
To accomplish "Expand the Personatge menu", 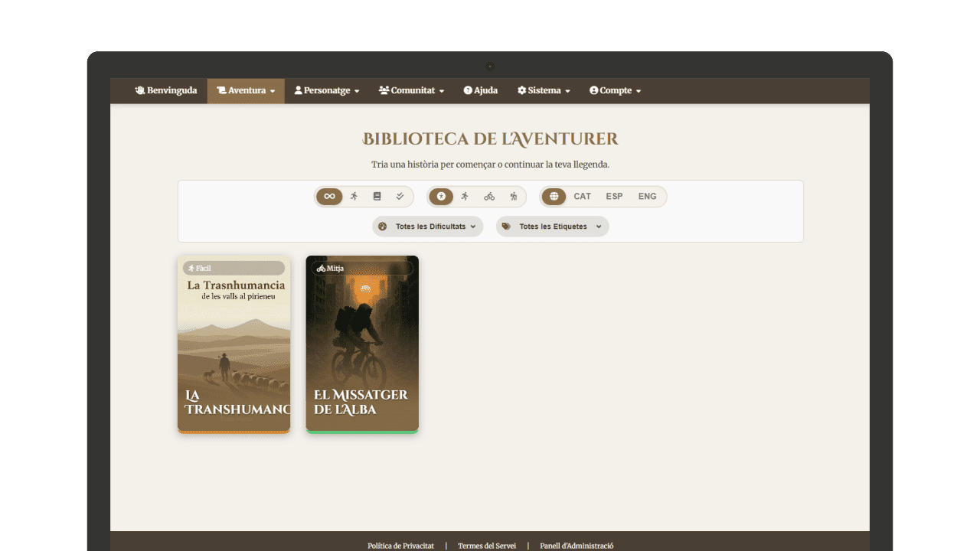I will (327, 90).
